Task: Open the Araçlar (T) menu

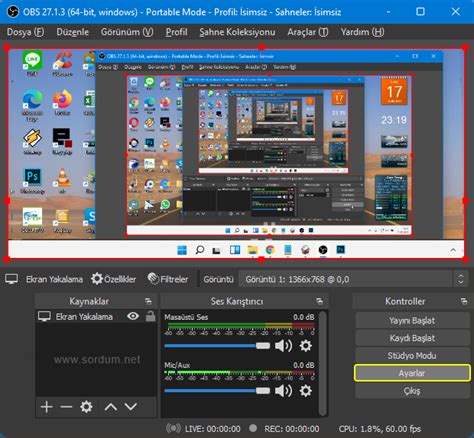Action: (x=308, y=32)
